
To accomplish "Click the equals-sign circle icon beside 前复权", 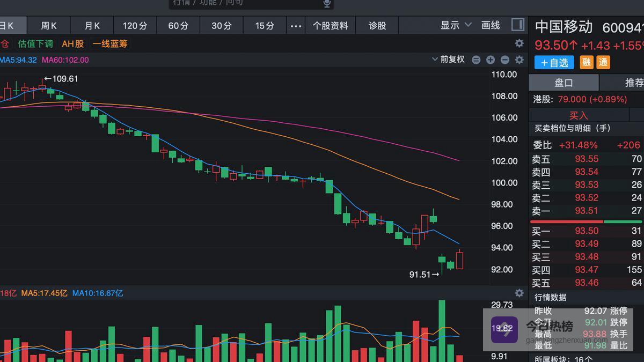I will pyautogui.click(x=476, y=60).
